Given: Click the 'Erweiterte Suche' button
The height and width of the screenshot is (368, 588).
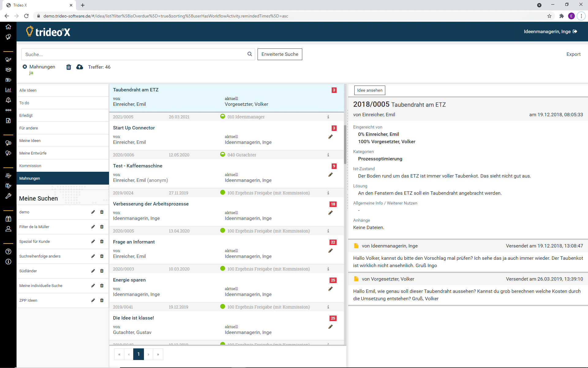Looking at the screenshot, I should tap(280, 54).
